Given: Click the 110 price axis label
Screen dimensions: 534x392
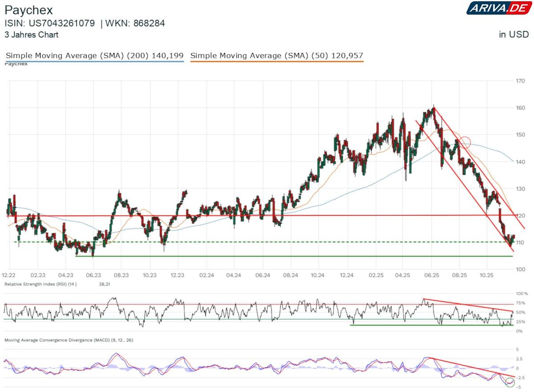Looking at the screenshot, I should 521,242.
